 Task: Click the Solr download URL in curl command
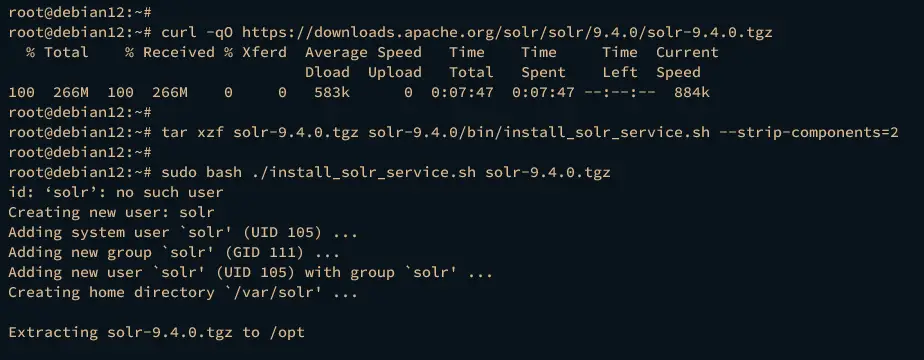point(507,32)
